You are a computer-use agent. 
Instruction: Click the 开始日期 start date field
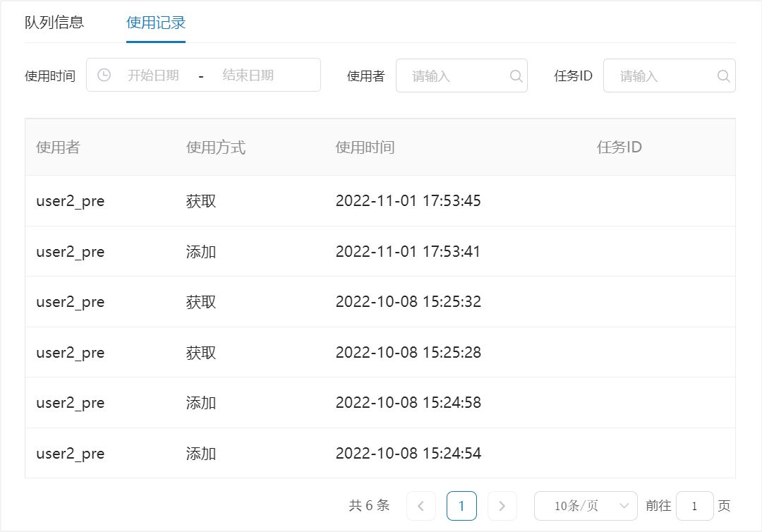tap(153, 75)
